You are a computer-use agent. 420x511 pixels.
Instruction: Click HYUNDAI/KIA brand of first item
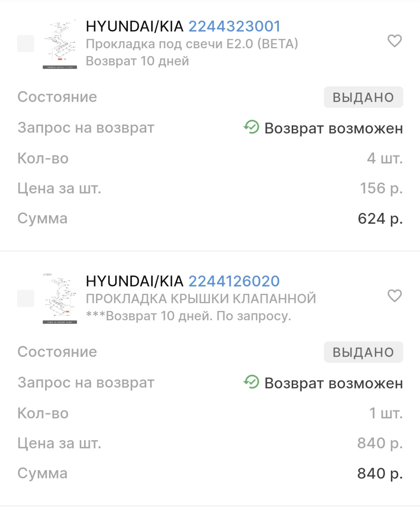tap(135, 26)
